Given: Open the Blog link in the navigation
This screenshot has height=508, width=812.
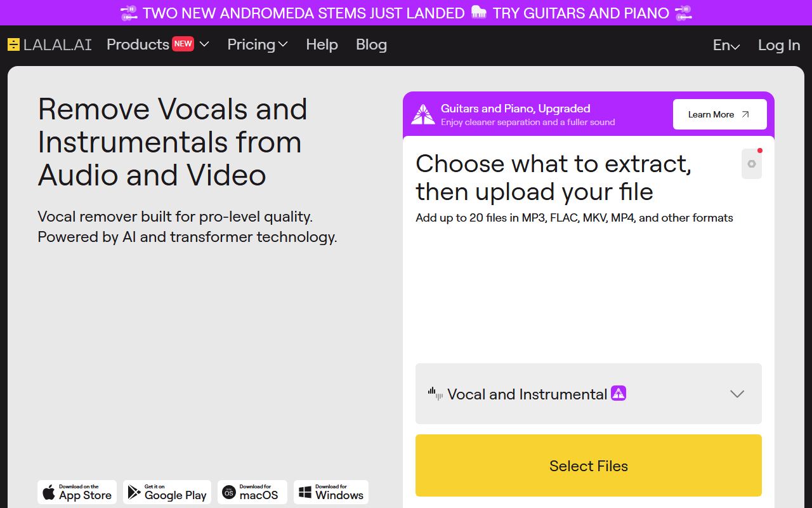Looking at the screenshot, I should click(371, 44).
